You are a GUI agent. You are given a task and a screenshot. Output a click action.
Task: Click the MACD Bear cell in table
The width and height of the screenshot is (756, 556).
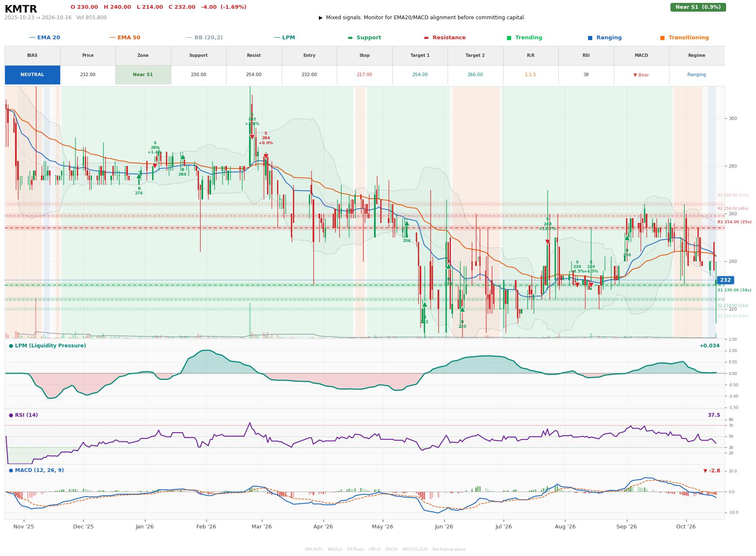coord(641,75)
